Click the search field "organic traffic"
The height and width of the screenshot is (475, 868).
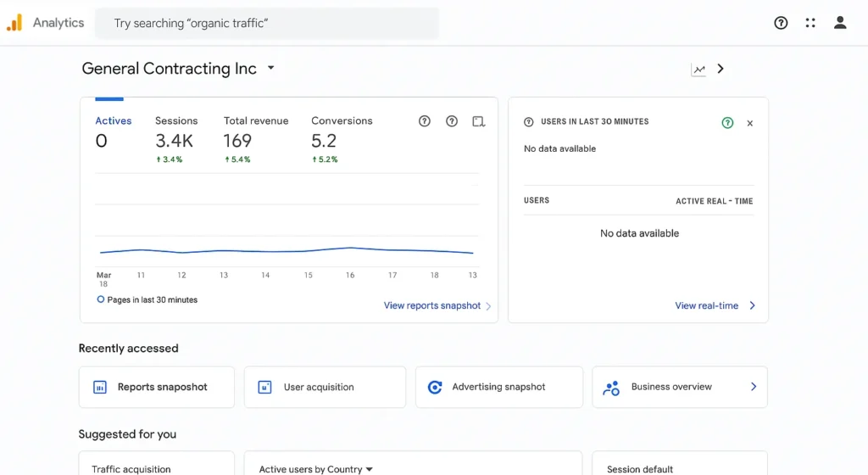tap(267, 23)
